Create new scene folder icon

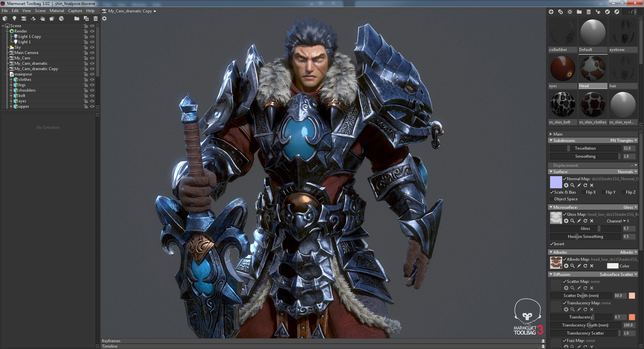pyautogui.click(x=77, y=18)
